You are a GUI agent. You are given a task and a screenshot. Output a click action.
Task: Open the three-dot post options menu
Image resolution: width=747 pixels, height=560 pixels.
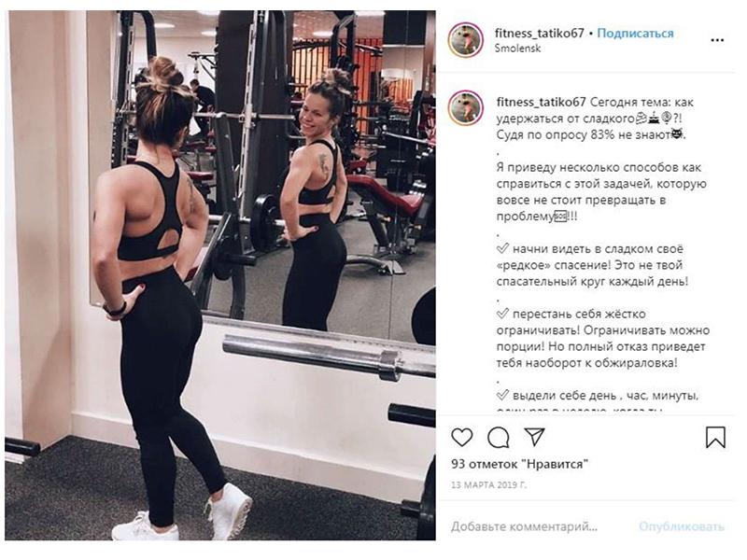click(x=717, y=40)
